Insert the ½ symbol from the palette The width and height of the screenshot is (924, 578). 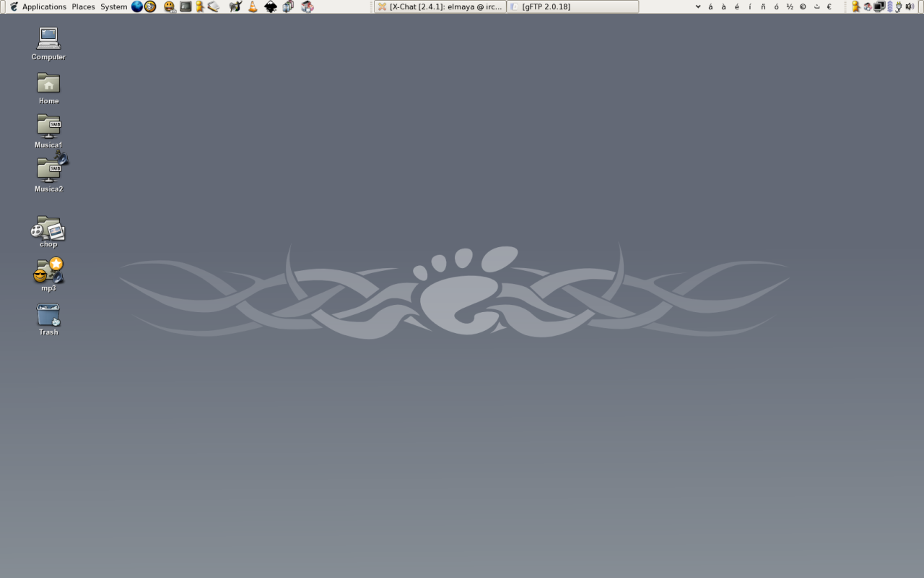click(790, 7)
